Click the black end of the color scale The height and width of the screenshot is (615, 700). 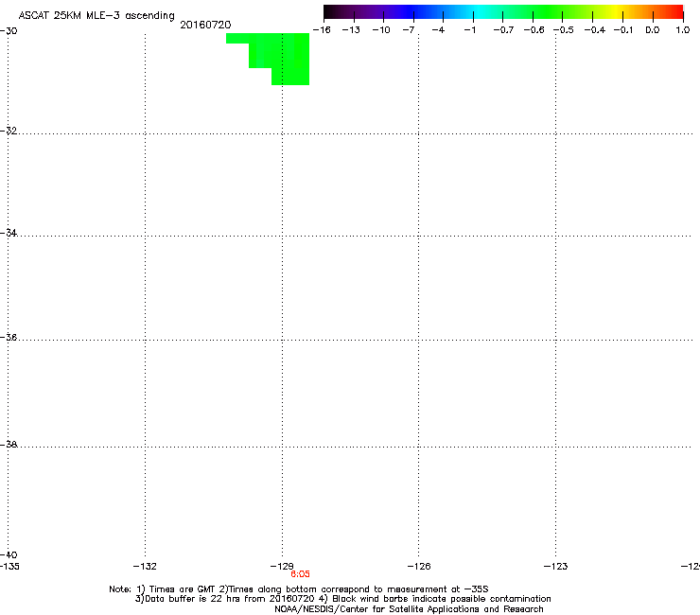(x=330, y=11)
